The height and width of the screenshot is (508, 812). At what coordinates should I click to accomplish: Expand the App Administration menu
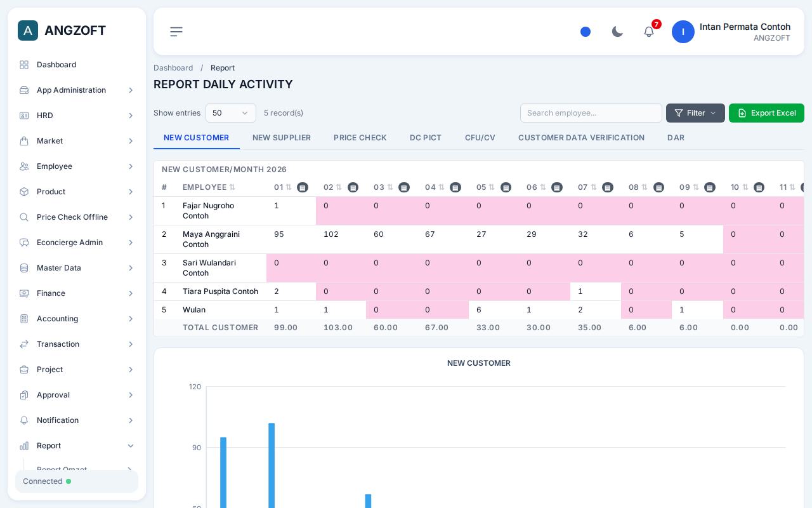[77, 90]
